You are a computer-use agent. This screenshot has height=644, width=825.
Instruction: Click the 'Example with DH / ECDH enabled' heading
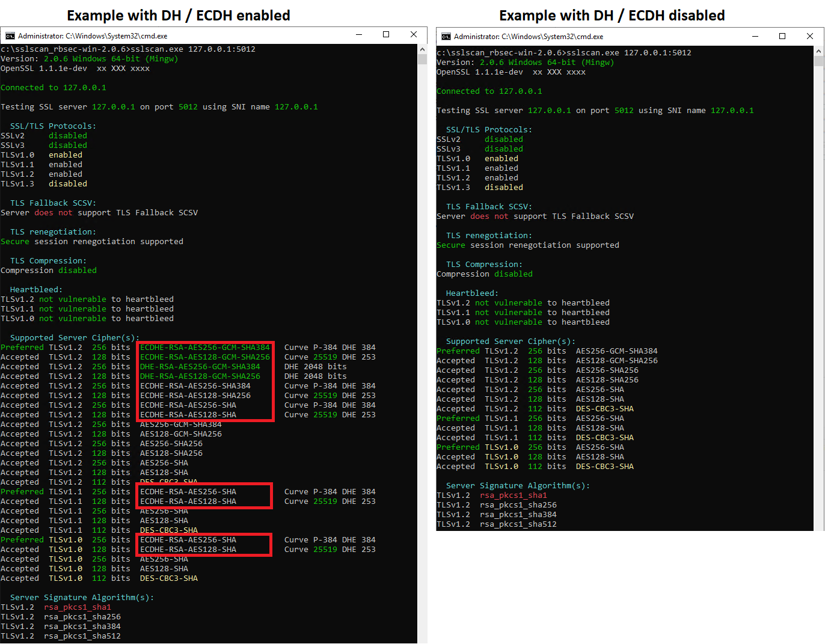click(178, 15)
